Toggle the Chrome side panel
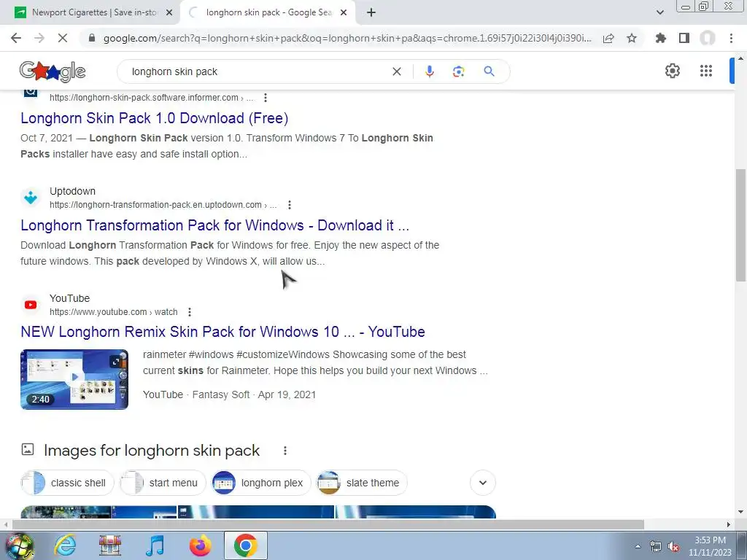This screenshot has width=747, height=560. pos(684,38)
